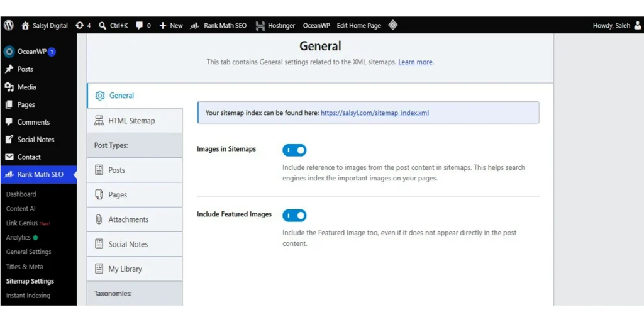Select the Attachments post type tab

click(135, 219)
